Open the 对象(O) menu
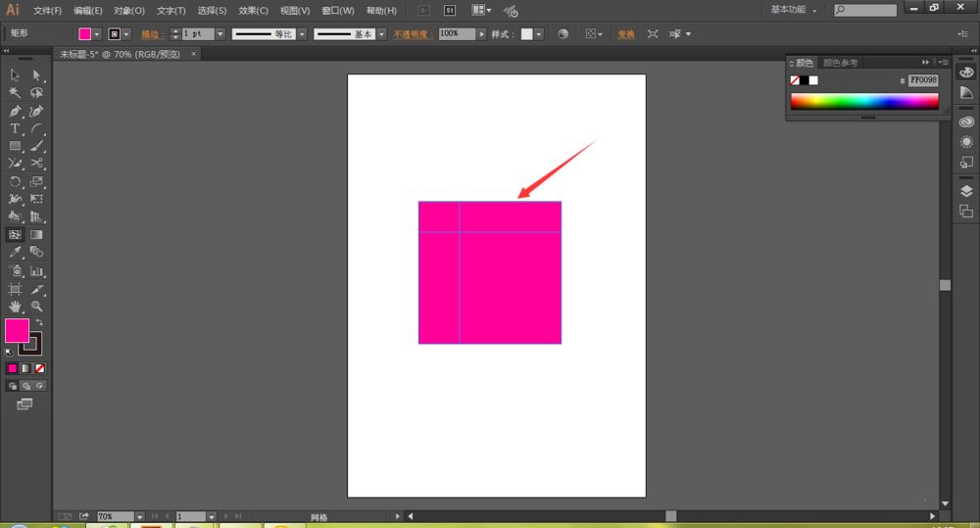The width and height of the screenshot is (980, 528). click(129, 11)
